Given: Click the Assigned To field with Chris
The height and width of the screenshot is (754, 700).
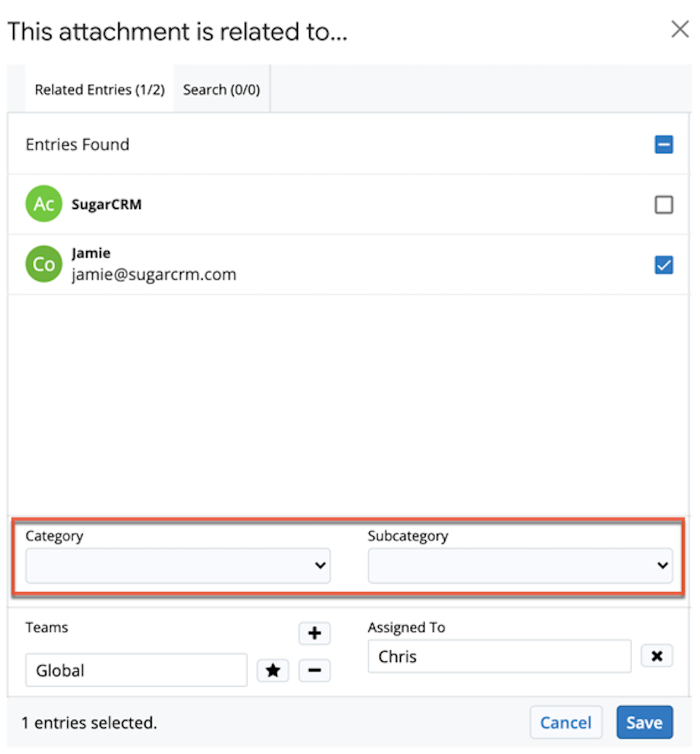Looking at the screenshot, I should pyautogui.click(x=499, y=656).
